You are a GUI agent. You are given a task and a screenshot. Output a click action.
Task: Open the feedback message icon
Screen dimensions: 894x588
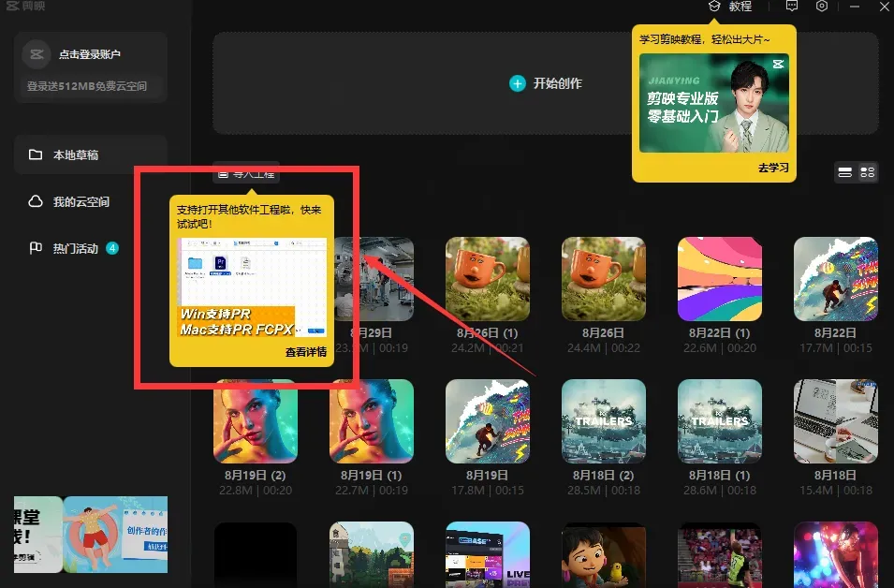click(792, 6)
